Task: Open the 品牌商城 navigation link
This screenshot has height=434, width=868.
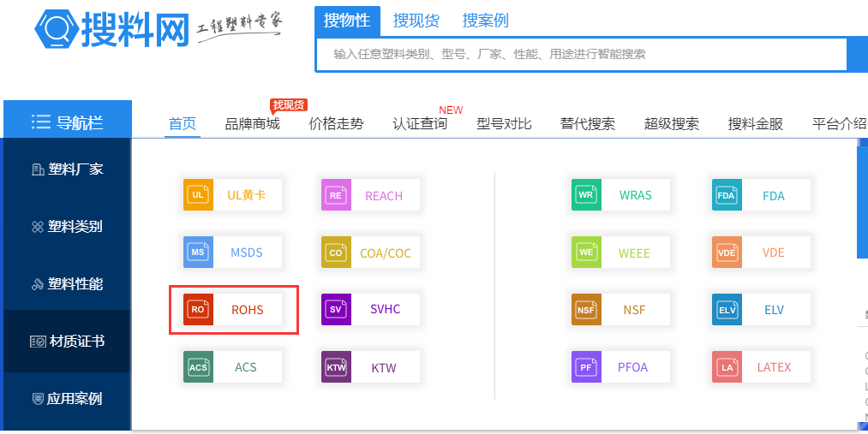Action: click(252, 123)
